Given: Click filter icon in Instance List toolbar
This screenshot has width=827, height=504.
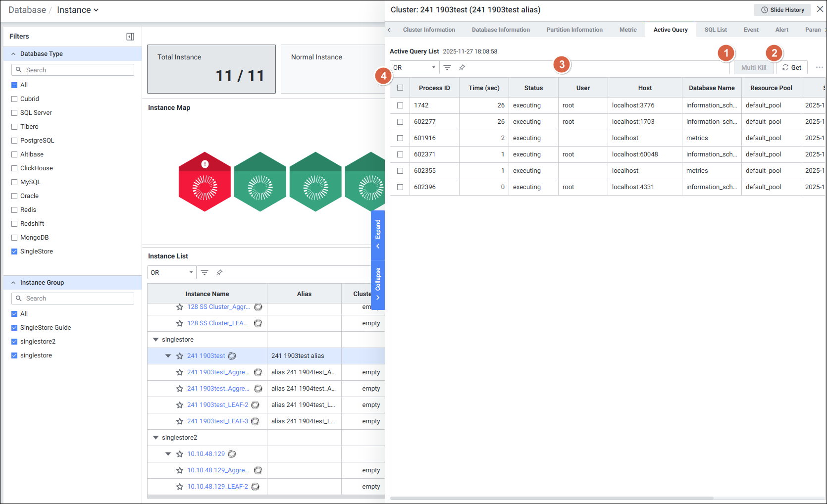Looking at the screenshot, I should 205,272.
